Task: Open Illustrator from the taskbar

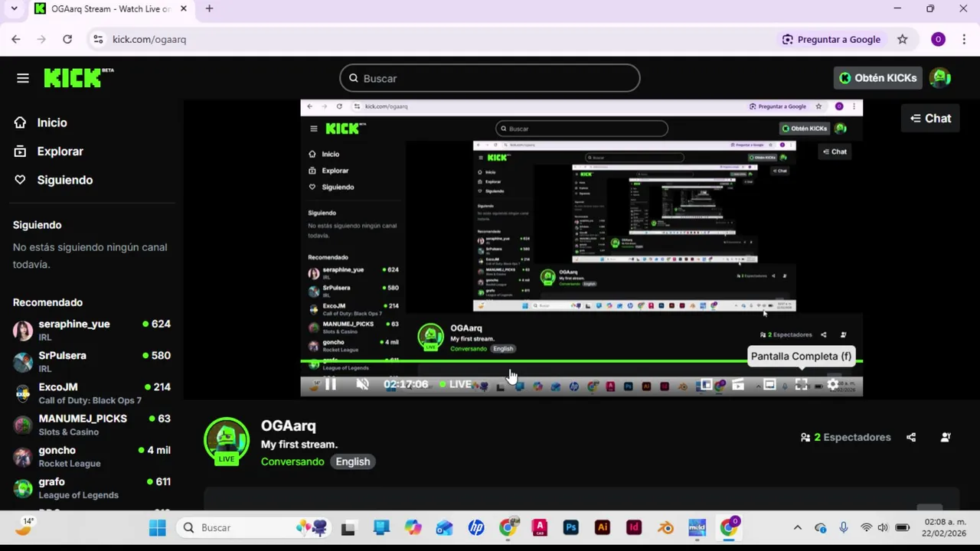Action: click(603, 527)
